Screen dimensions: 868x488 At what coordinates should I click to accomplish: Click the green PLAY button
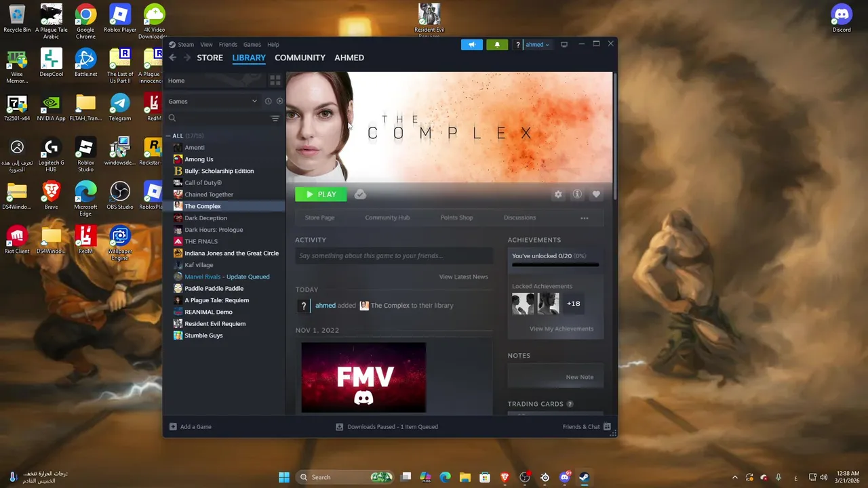tap(321, 195)
